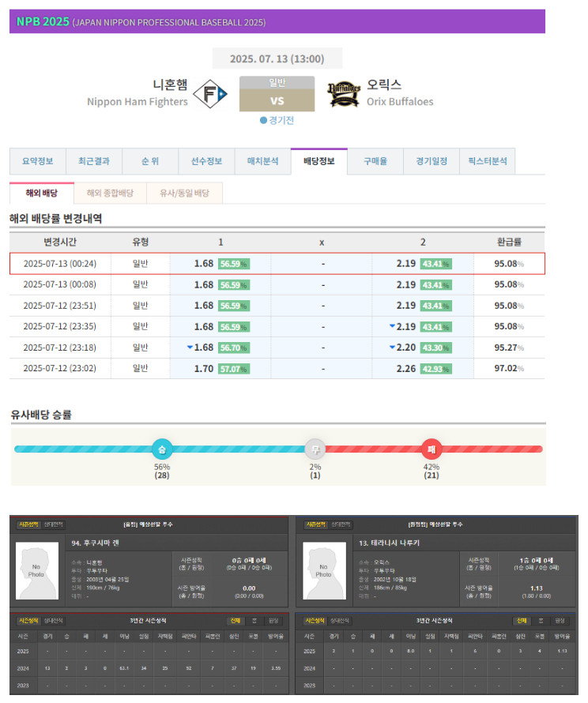Click the 2025. 07. 13 (13:00) match date
This screenshot has height=703, width=588.
277,58
